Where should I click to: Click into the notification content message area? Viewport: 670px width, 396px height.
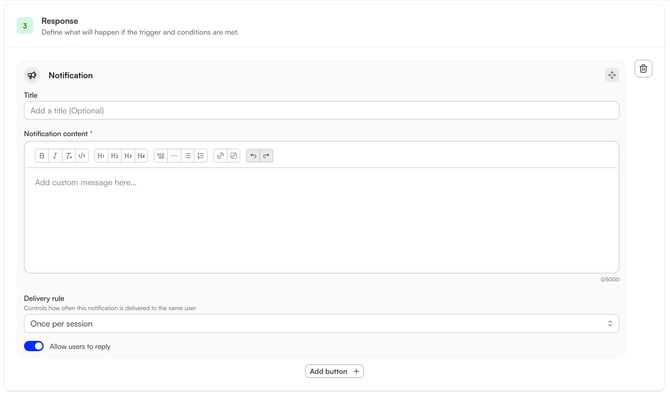tap(321, 220)
